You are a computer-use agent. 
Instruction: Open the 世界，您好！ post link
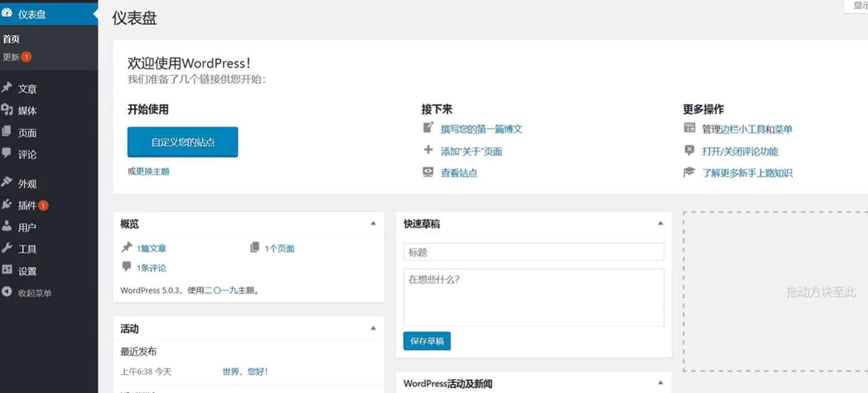245,372
